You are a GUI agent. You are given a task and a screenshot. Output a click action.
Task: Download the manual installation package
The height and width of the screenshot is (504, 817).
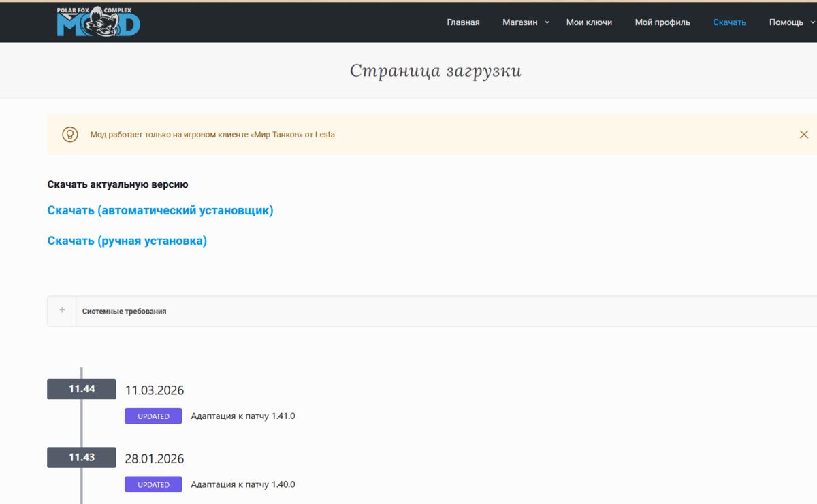click(x=127, y=241)
